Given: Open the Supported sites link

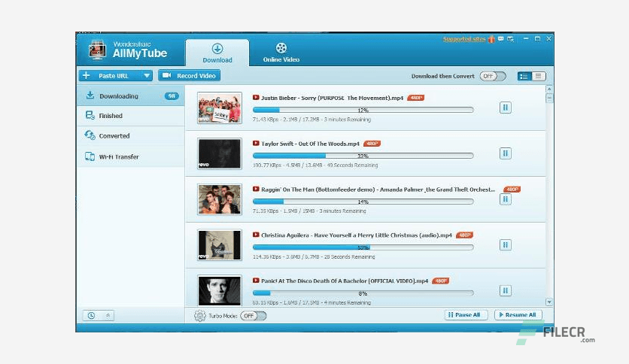Looking at the screenshot, I should pos(464,39).
